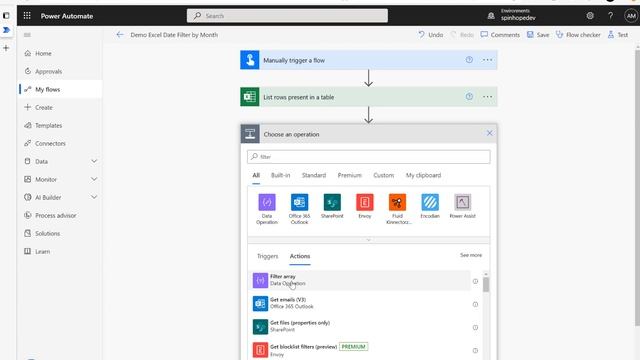Image resolution: width=640 pixels, height=360 pixels.
Task: Switch to the Custom tab
Action: [384, 176]
